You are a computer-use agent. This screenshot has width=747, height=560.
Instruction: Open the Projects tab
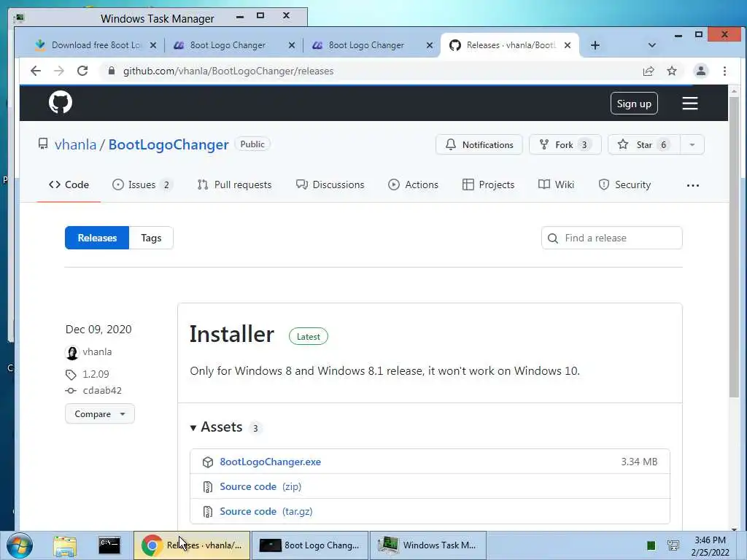pos(488,184)
